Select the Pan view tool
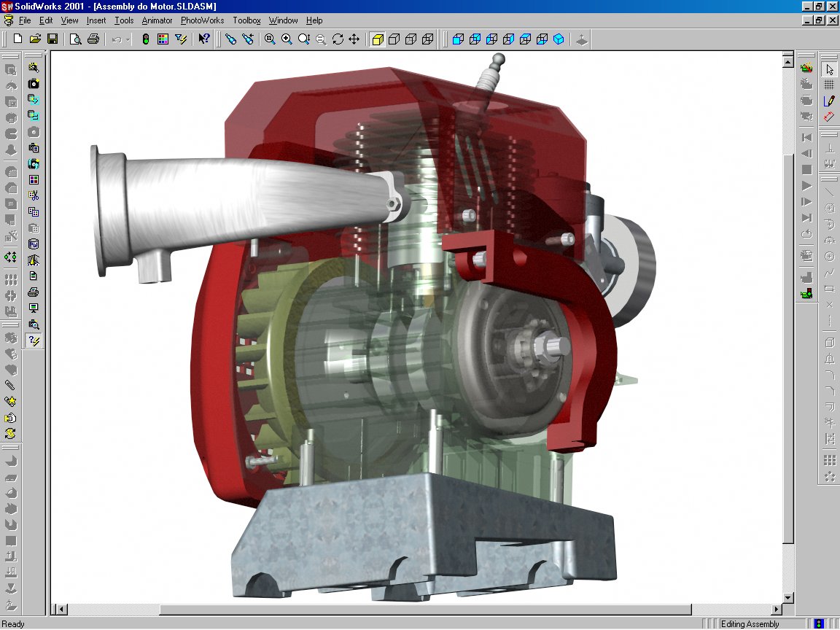Image resolution: width=840 pixels, height=630 pixels. (354, 39)
